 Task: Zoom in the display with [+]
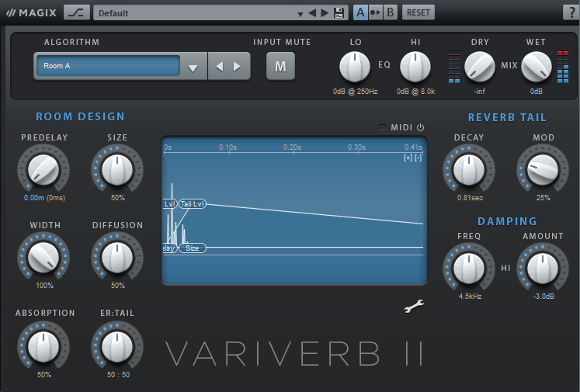click(408, 158)
